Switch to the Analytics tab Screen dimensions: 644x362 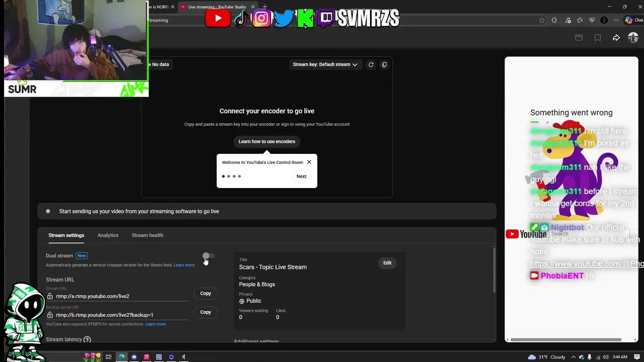[x=108, y=235]
